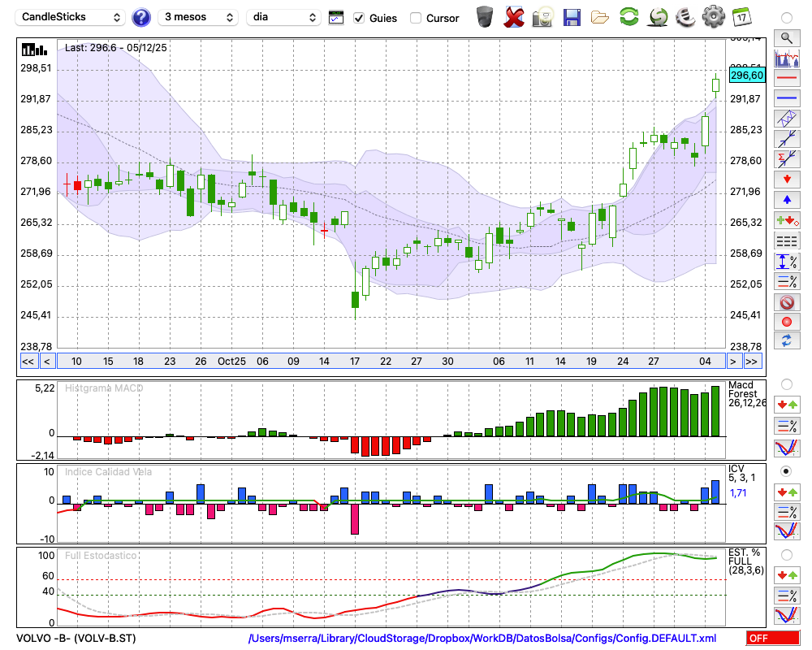Open the CandleSticks chart type dropdown
Image resolution: width=812 pixels, height=650 pixels.
tap(71, 17)
